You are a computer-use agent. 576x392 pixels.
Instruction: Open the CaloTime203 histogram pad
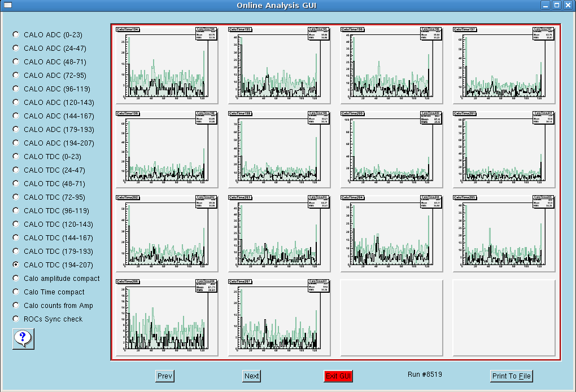(x=279, y=234)
